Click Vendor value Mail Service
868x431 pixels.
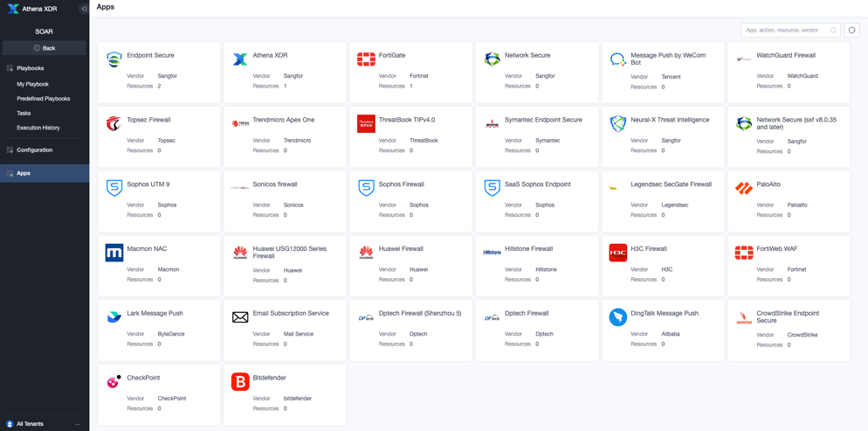pos(299,334)
